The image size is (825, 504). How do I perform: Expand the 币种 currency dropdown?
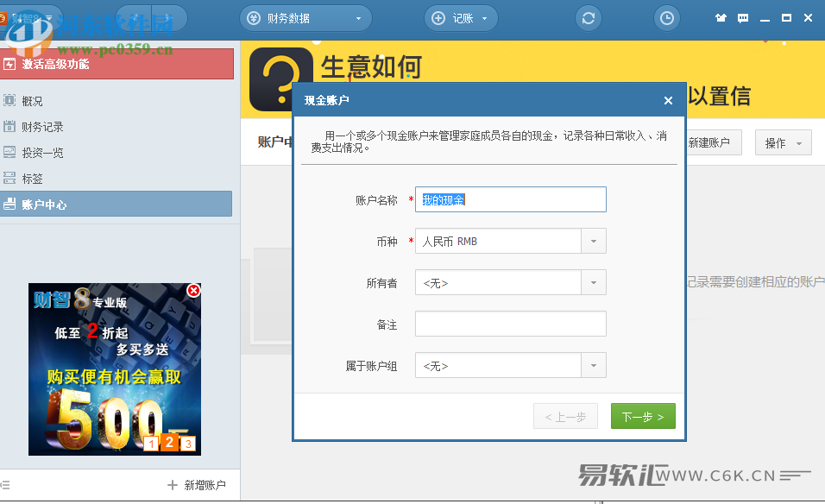click(594, 242)
